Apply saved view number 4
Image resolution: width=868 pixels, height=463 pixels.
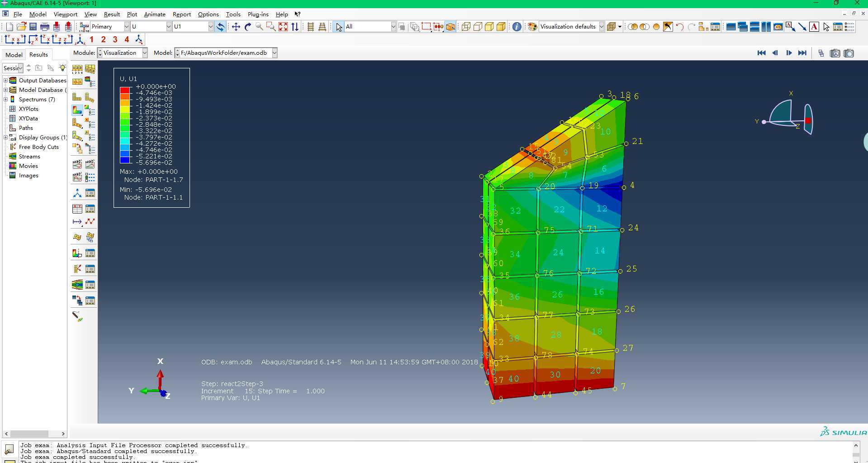click(127, 40)
